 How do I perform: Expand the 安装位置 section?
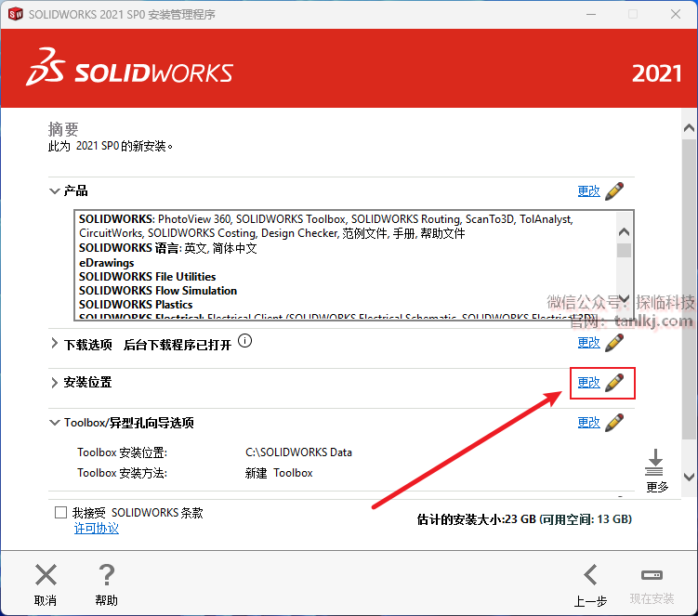click(54, 383)
